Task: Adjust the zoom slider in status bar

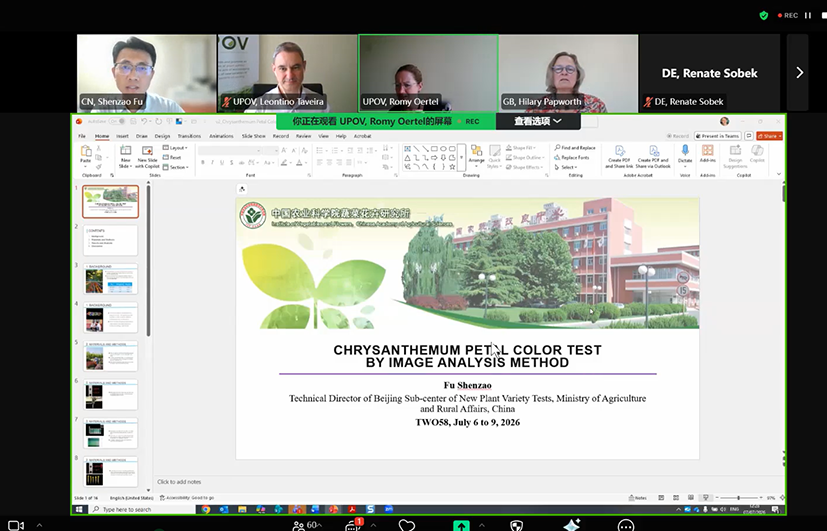Action: [738, 497]
